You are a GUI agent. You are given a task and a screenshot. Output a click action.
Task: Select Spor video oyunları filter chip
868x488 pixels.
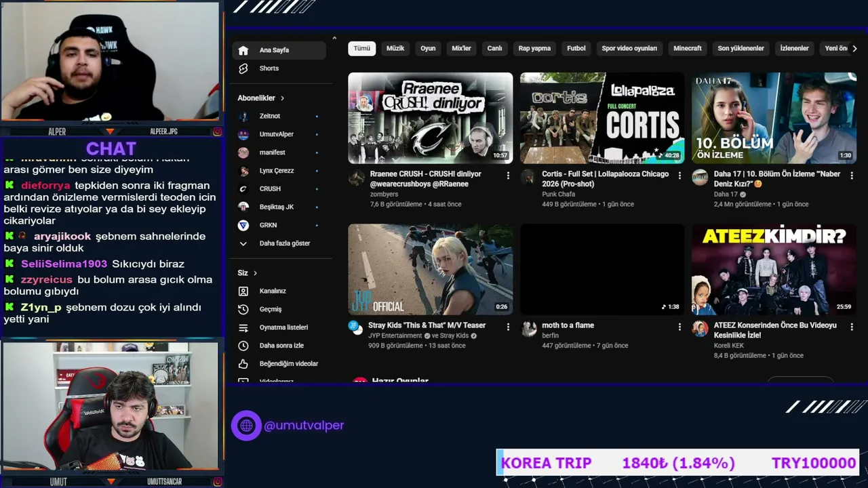(629, 49)
